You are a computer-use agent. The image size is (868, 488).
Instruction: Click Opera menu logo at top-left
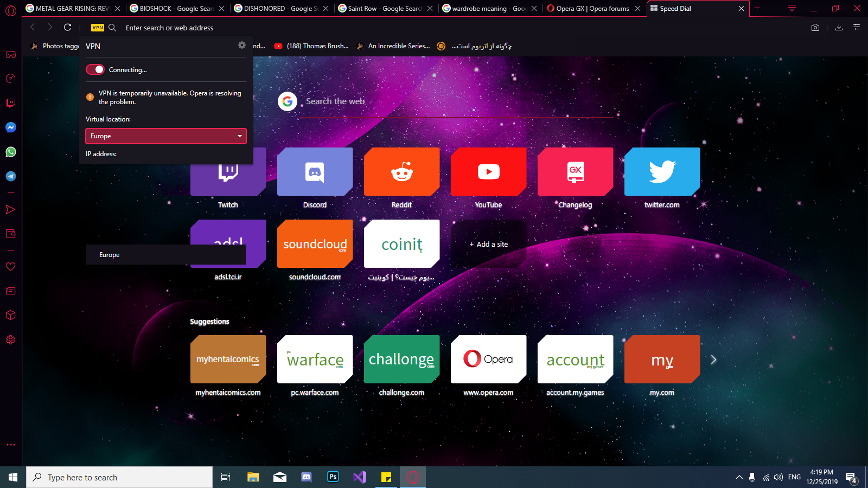tap(11, 10)
